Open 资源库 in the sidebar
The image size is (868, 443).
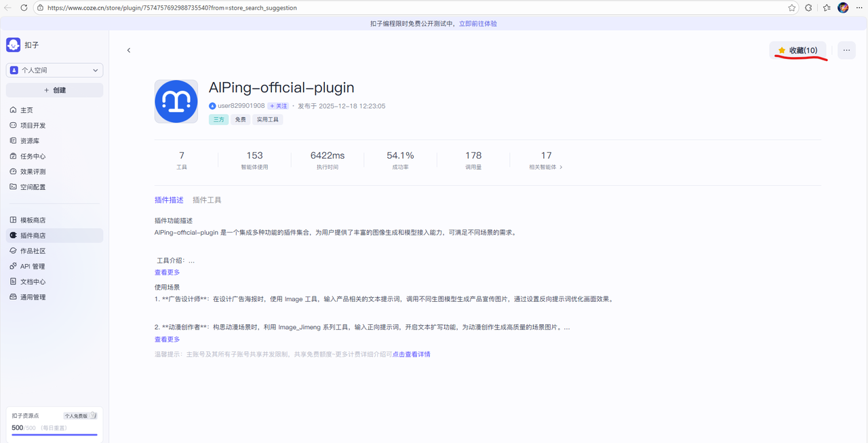(54, 140)
